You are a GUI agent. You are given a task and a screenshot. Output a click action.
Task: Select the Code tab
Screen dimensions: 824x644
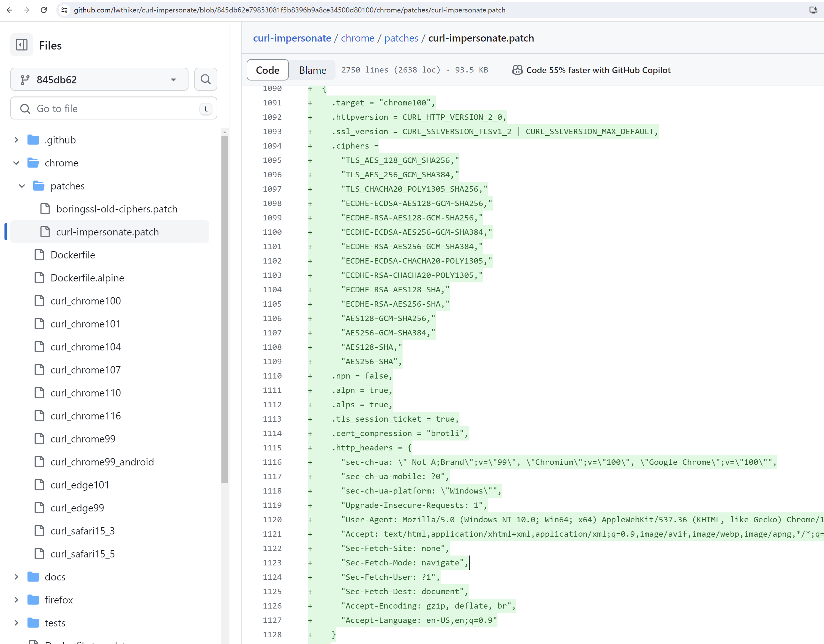pyautogui.click(x=267, y=70)
